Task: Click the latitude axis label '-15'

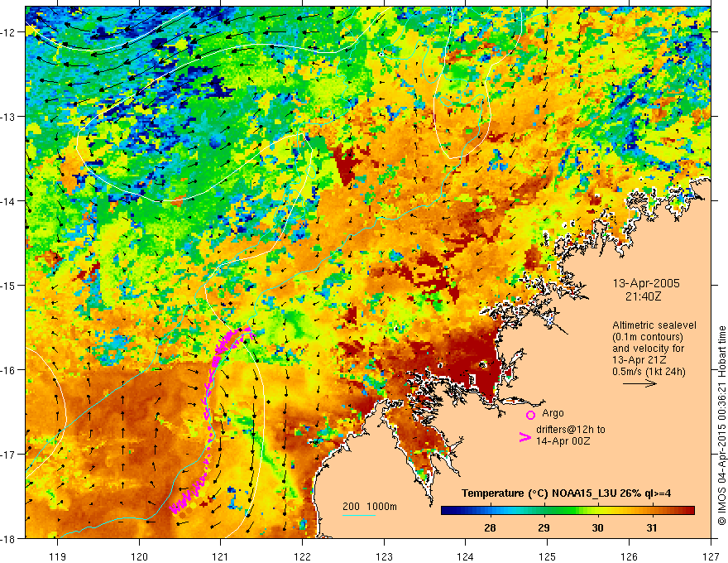Action: [8, 285]
